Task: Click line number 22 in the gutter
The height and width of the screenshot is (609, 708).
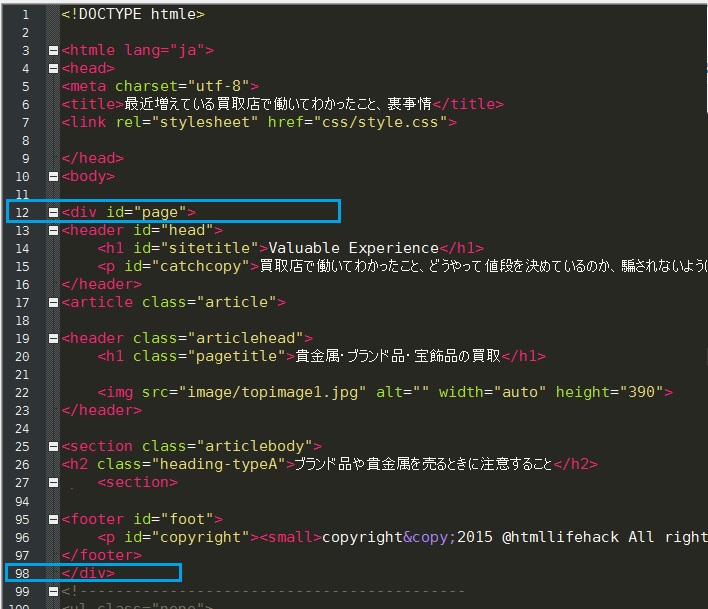Action: coord(22,393)
